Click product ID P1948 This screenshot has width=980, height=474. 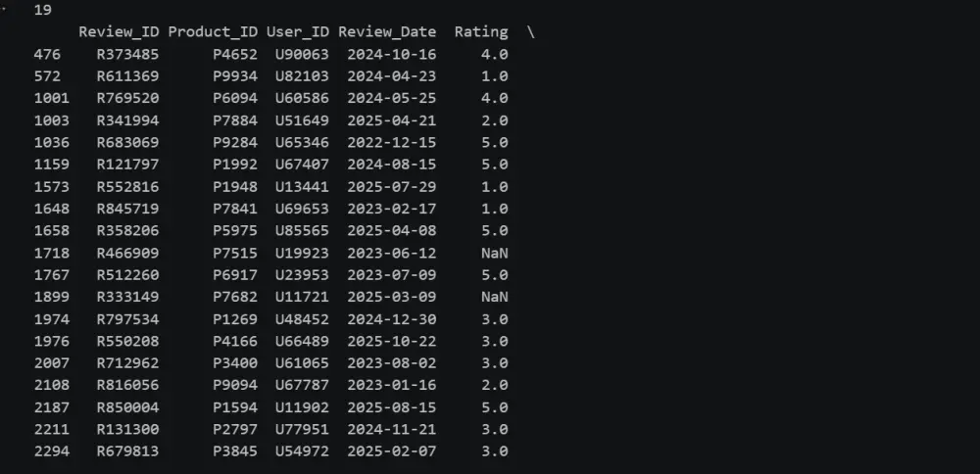point(235,187)
